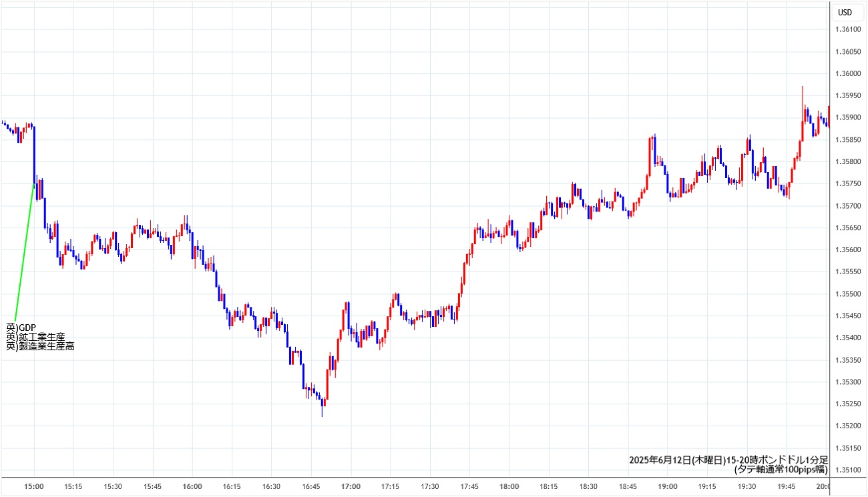Click the 1.35100 price axis label
Screen dimensions: 868x497
pos(849,470)
